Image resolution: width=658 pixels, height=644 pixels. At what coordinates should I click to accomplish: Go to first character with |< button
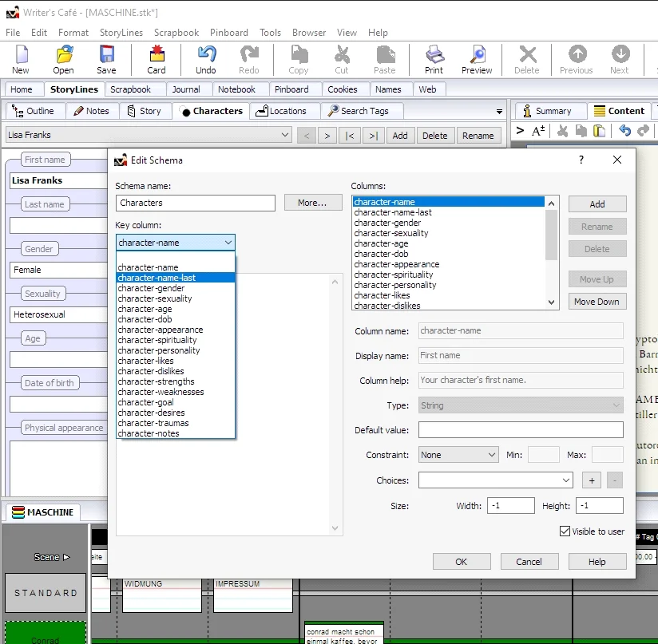(350, 136)
